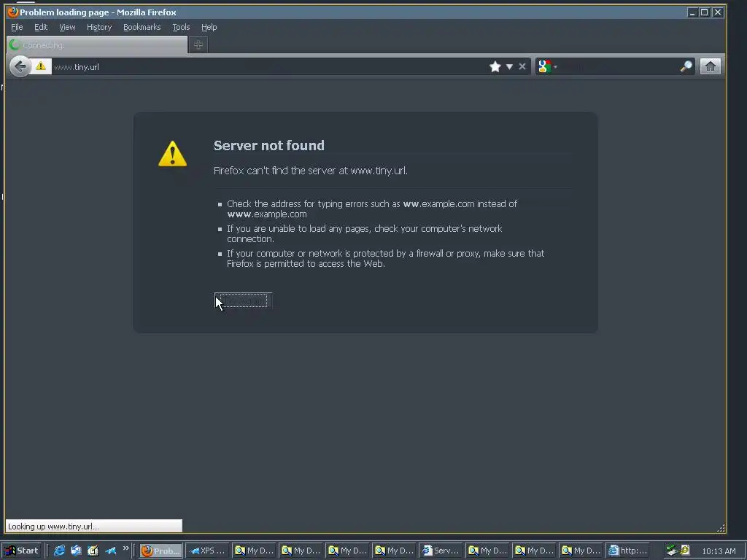Viewport: 747px width, 560px height.
Task: Switch to the Prob... Firefox taskbar button
Action: (161, 551)
